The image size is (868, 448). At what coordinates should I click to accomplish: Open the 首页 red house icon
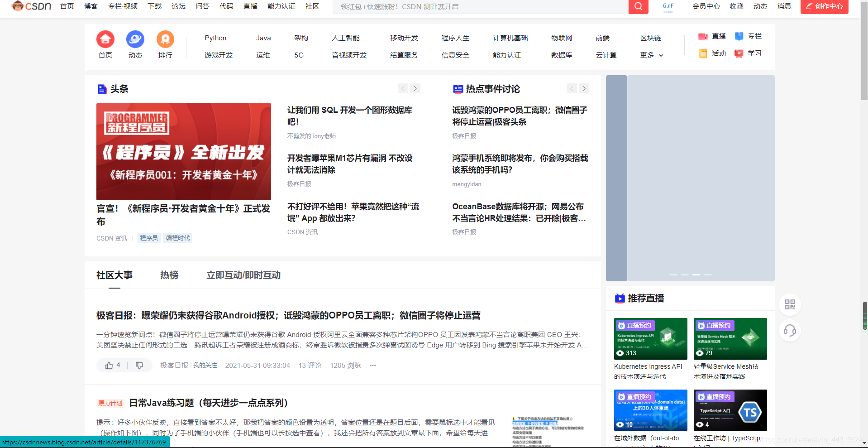(105, 39)
